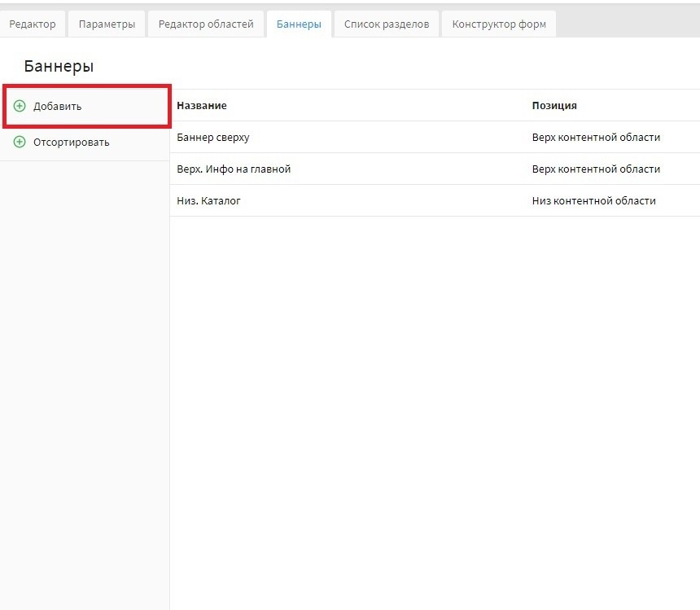Click the Название column header
Screen dimensions: 700x610
(202, 106)
